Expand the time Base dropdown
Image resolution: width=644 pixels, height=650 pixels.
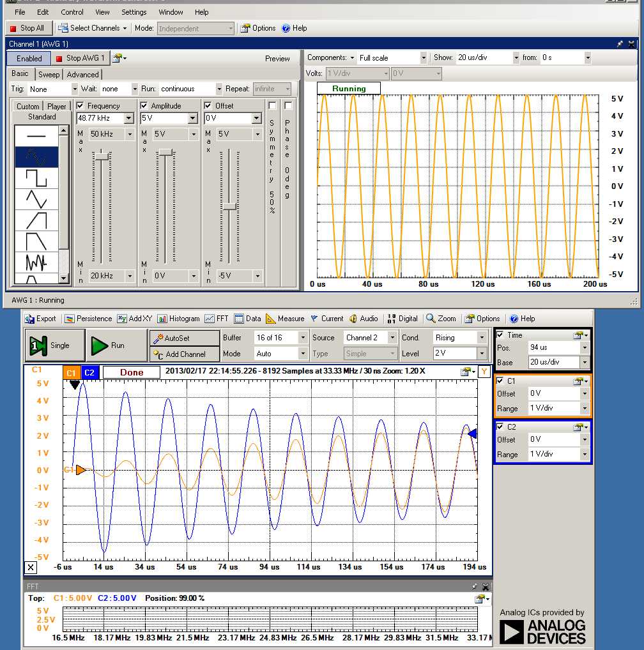[x=584, y=362]
